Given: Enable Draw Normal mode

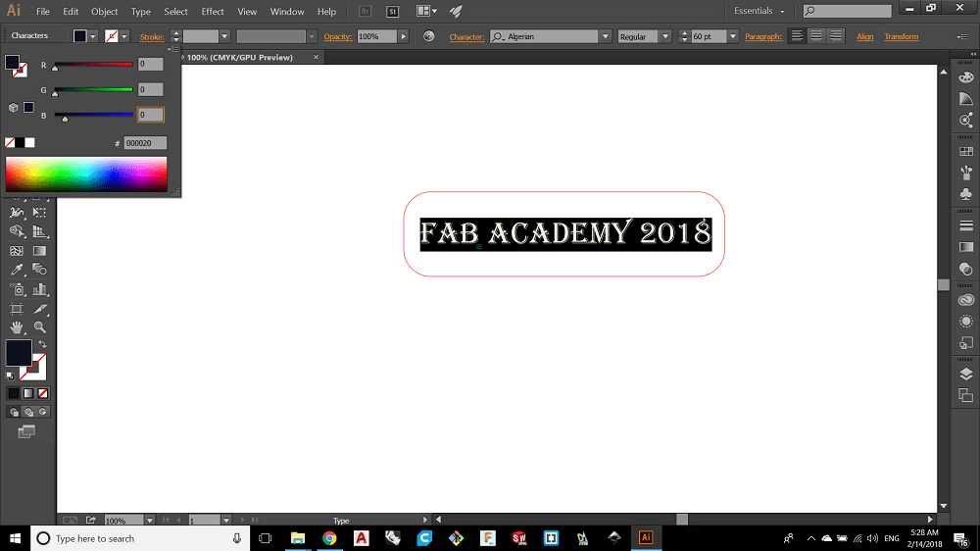Looking at the screenshot, I should [x=14, y=412].
